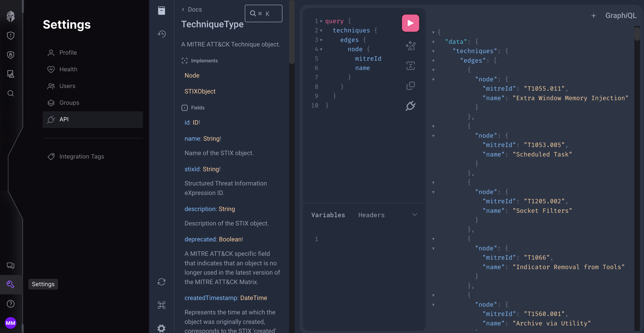Copy the query with copy icon
The image size is (644, 333).
pyautogui.click(x=410, y=86)
